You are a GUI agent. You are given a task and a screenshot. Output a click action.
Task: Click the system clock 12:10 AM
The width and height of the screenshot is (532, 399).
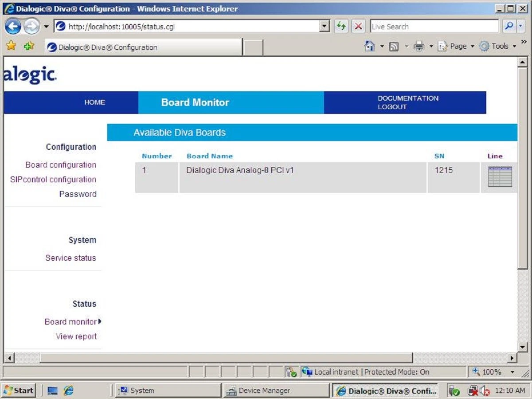tap(510, 391)
